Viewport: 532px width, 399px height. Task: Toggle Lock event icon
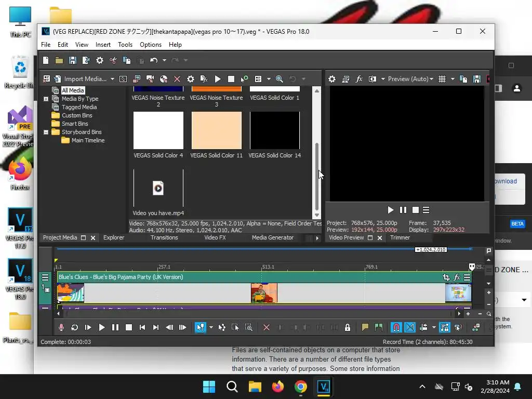click(x=348, y=327)
